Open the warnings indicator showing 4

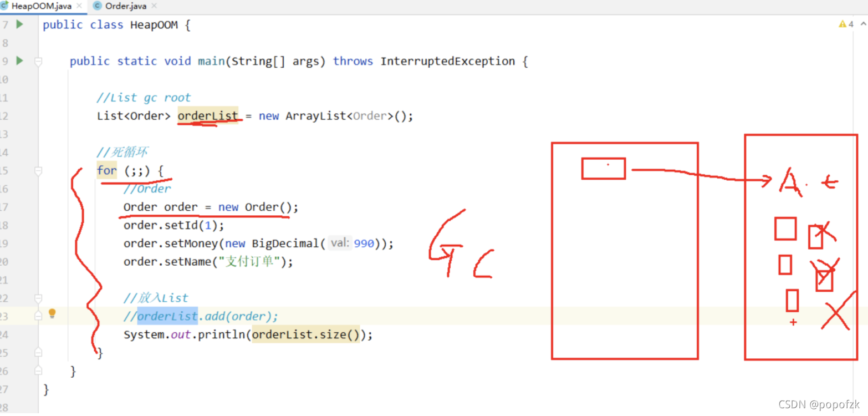tap(846, 24)
